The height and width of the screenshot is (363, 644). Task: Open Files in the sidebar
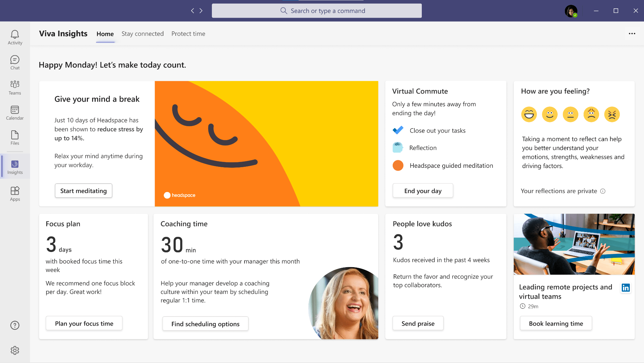click(15, 138)
